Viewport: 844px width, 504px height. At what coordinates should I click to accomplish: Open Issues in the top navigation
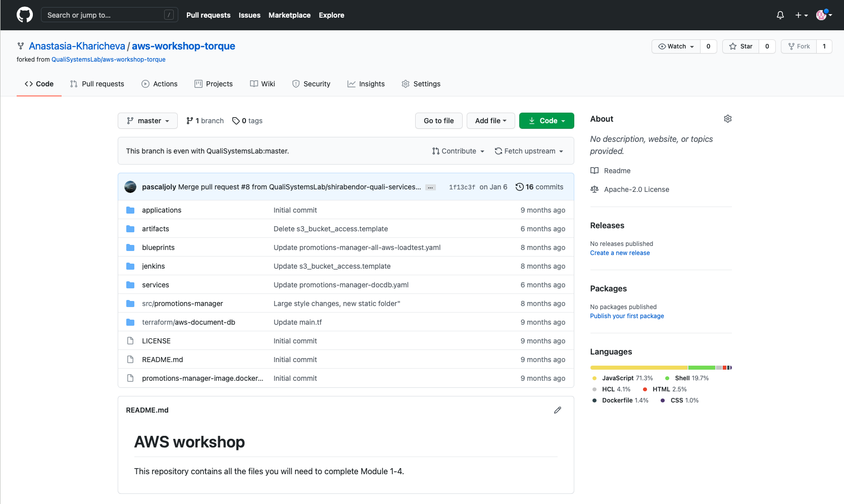click(x=250, y=15)
